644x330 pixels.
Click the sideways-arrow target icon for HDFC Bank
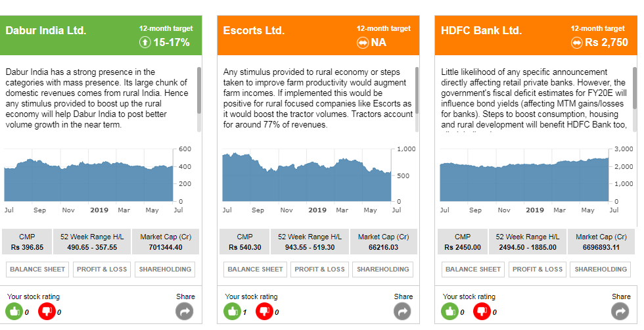click(577, 42)
